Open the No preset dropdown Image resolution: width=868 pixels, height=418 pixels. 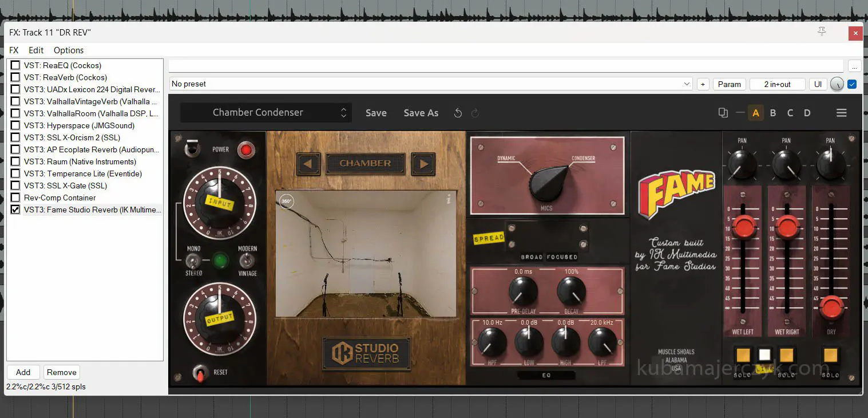point(431,84)
